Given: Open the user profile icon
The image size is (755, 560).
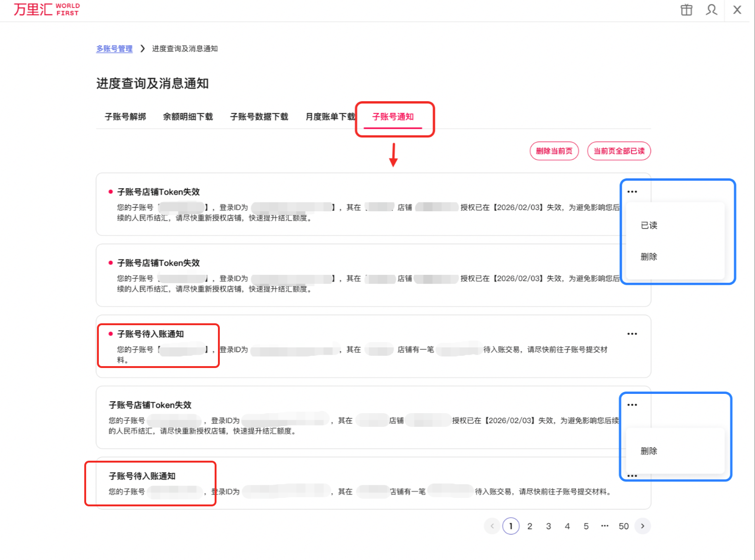Looking at the screenshot, I should click(712, 10).
